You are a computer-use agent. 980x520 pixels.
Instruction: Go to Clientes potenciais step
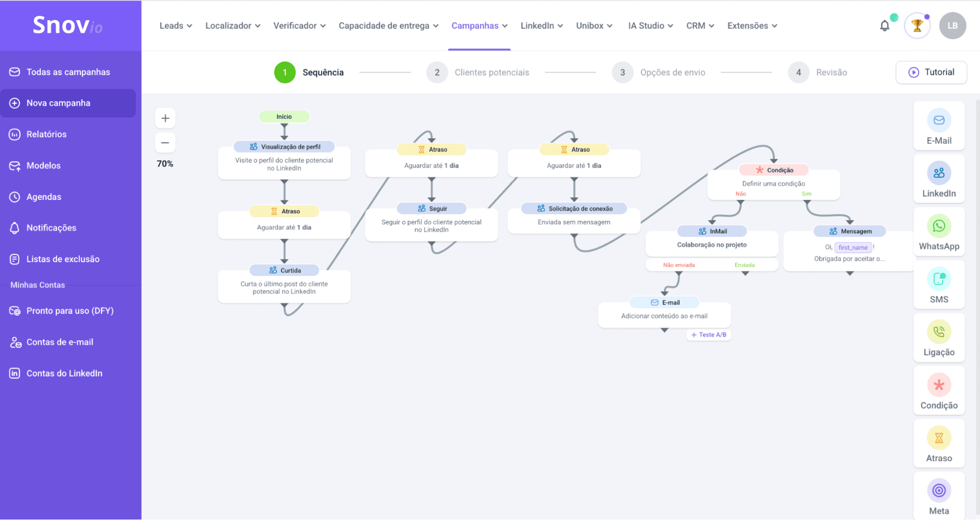pyautogui.click(x=491, y=73)
